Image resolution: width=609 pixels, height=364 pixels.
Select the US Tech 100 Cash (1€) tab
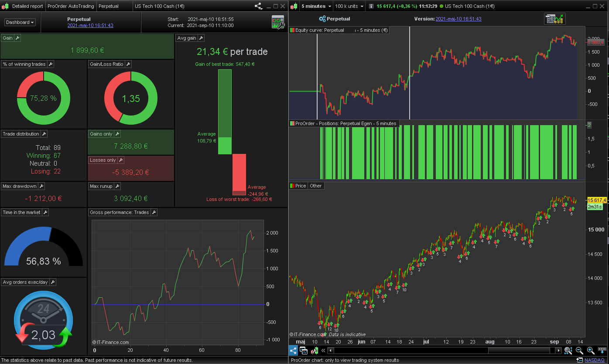[159, 6]
